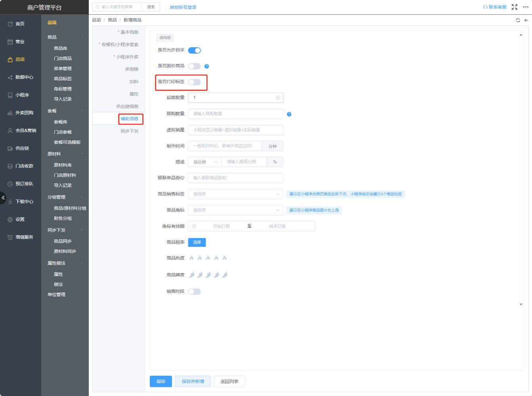Viewport: 532px width, 396px height.
Task: Open 下载中心 in the main sidebar
Action: 21,202
